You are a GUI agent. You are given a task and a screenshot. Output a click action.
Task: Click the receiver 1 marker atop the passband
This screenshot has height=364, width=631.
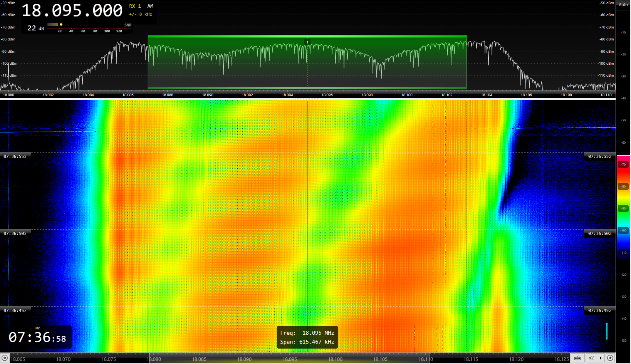coord(307,42)
